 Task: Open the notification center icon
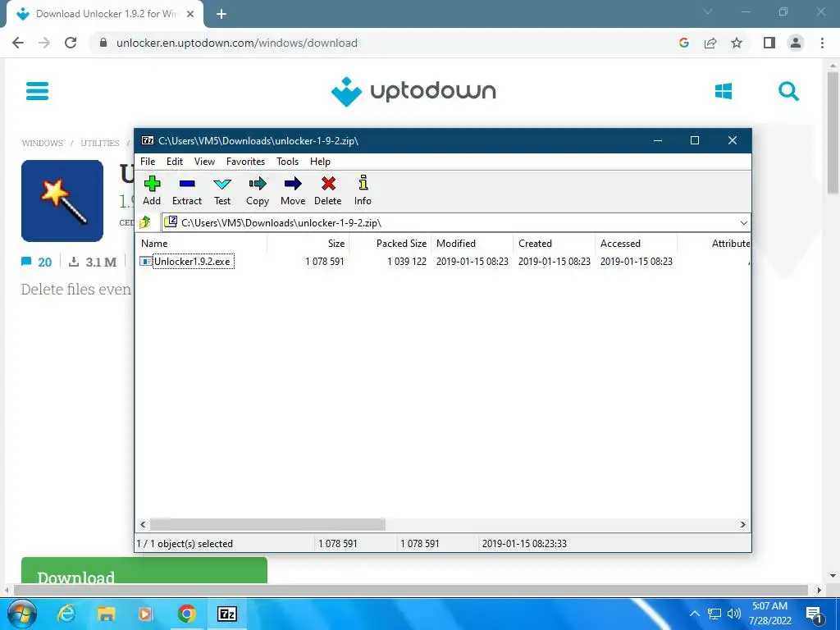point(815,614)
